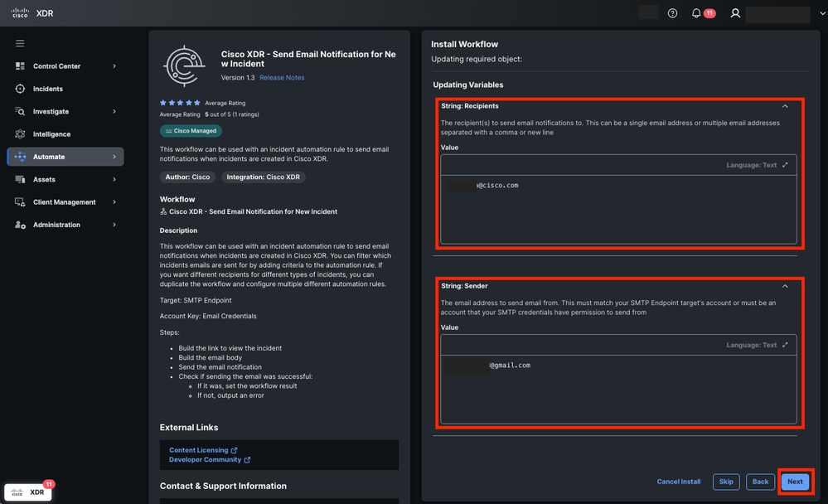828x504 pixels.
Task: Open the Developer Community link
Action: [x=205, y=459]
